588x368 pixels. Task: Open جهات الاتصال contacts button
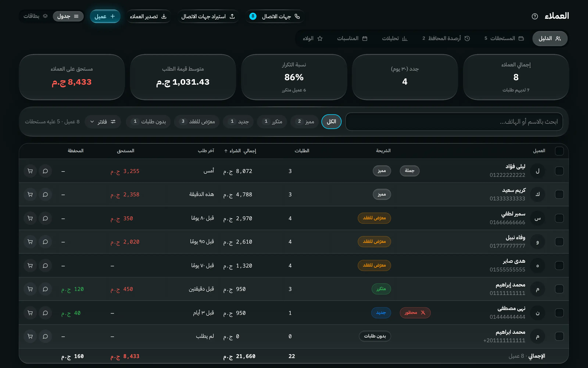(275, 16)
